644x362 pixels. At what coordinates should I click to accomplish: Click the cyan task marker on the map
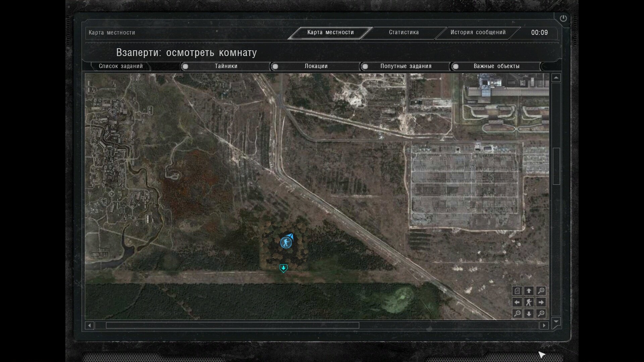283,268
